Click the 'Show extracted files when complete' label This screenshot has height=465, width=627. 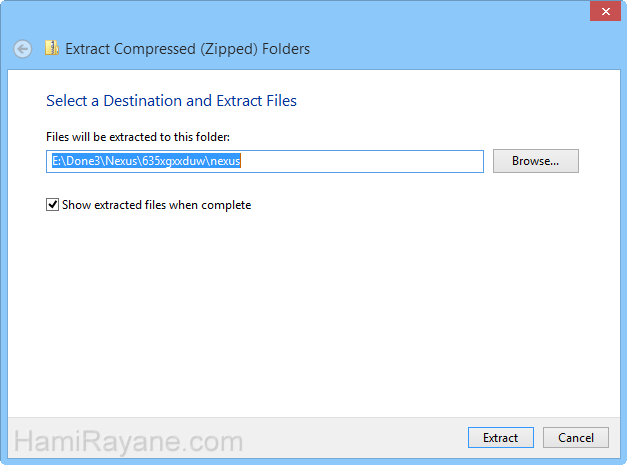click(x=156, y=205)
